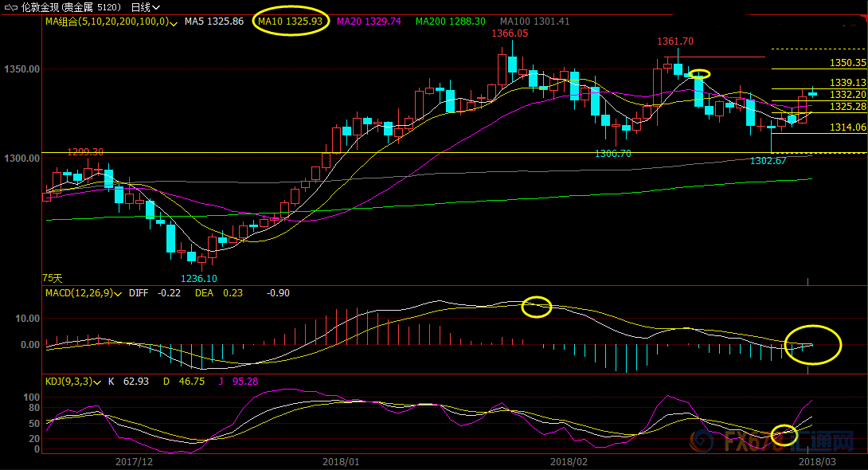Image resolution: width=868 pixels, height=470 pixels.
Task: Select the MA5 1325.86 legend label
Action: (213, 22)
